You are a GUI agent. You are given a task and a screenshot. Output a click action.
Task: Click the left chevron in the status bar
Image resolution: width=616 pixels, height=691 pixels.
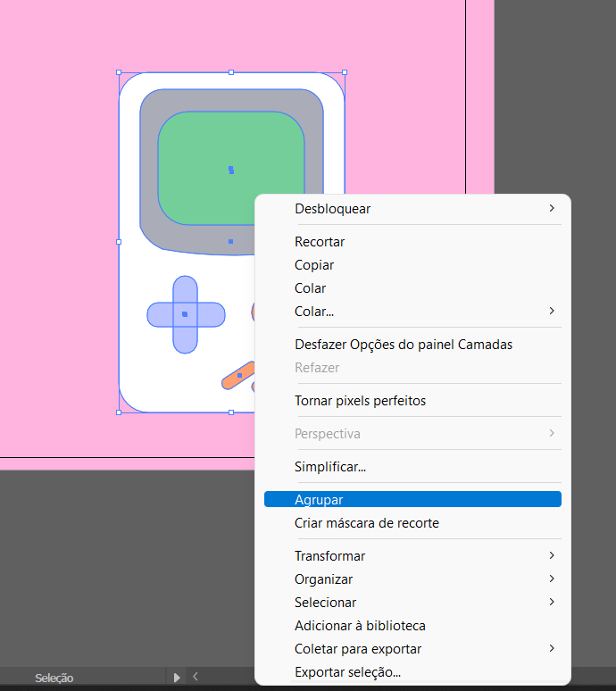pos(196,677)
